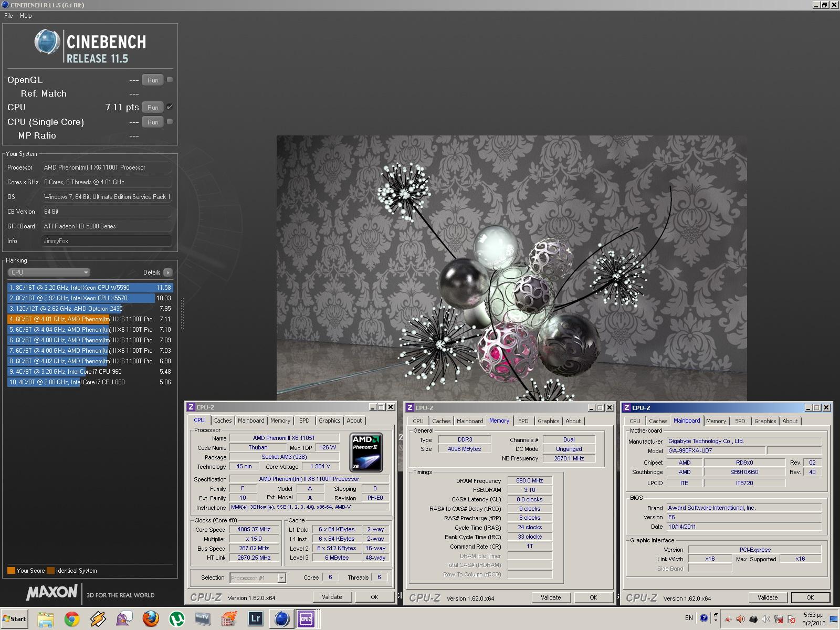Click the network disconnected tray icon
This screenshot has width=840, height=630.
(779, 619)
